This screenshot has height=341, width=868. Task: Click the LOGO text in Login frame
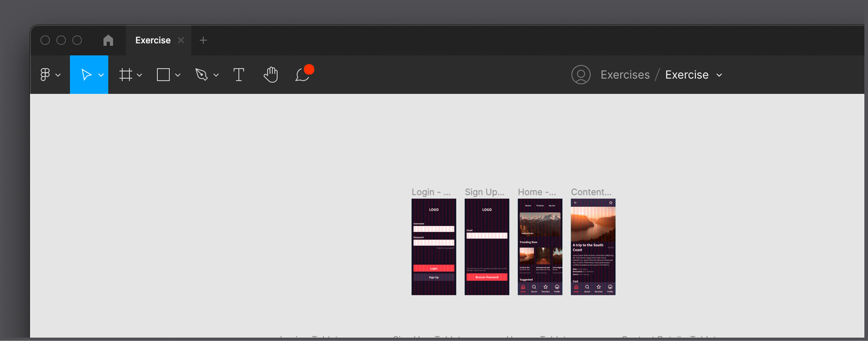point(434,209)
